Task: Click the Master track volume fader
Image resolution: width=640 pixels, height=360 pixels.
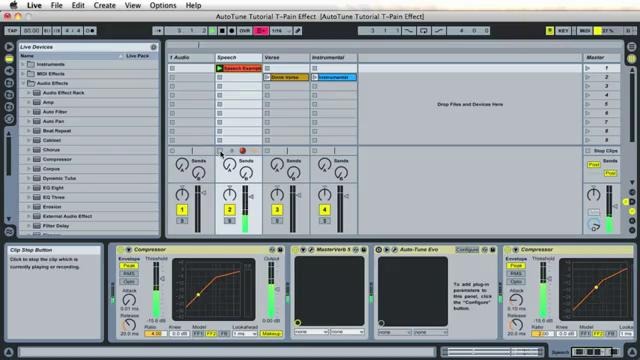Action: (x=615, y=206)
